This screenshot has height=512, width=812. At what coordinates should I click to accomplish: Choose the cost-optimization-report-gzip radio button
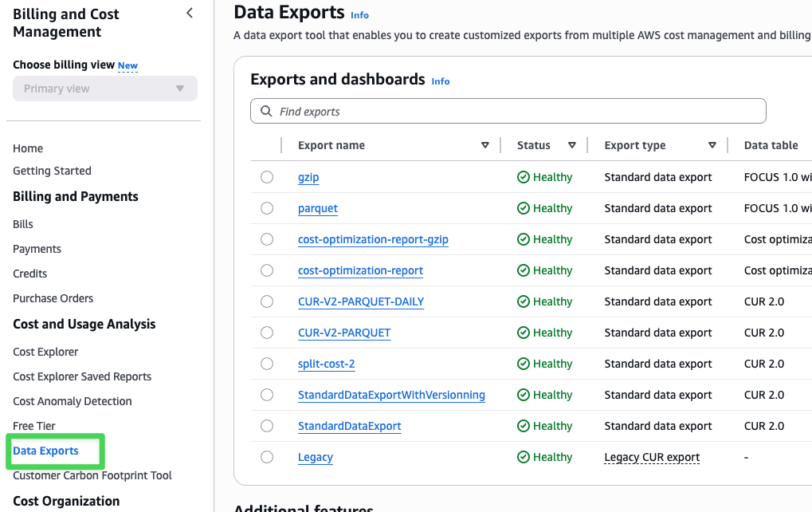[267, 239]
